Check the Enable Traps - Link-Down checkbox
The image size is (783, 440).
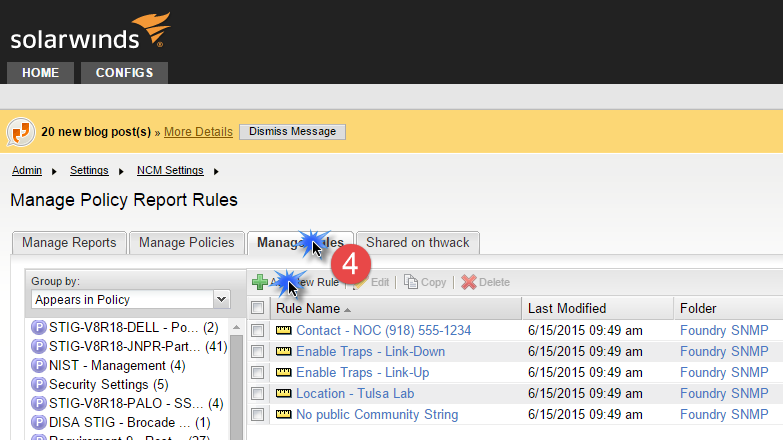point(258,352)
